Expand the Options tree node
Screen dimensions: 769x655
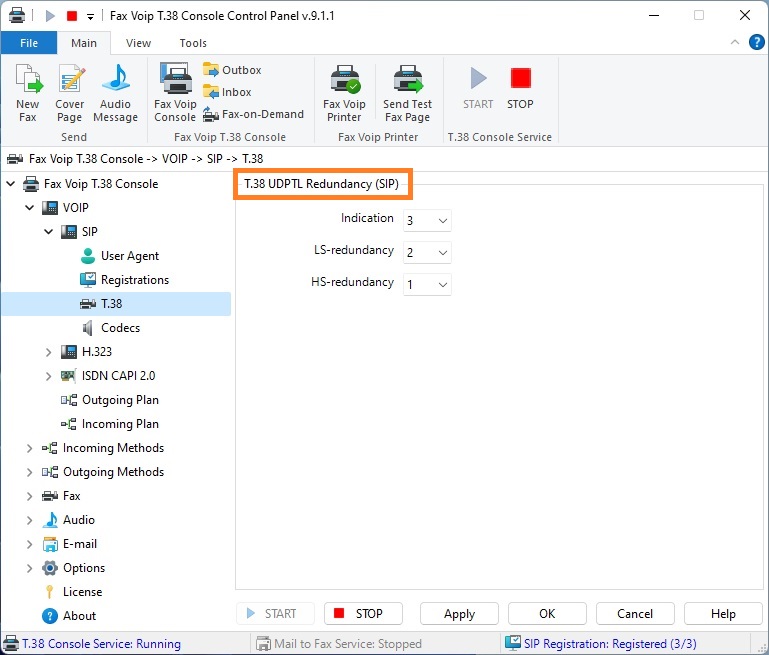coord(29,568)
